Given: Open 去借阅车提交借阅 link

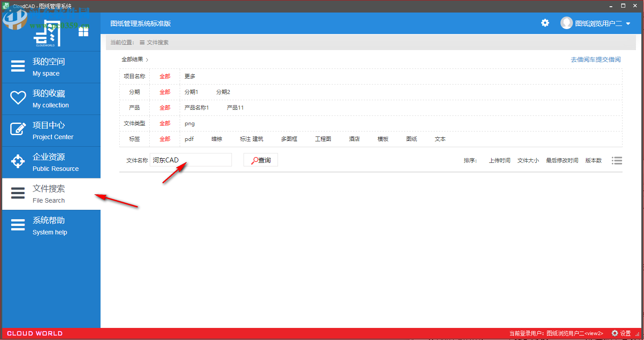Looking at the screenshot, I should click(596, 59).
